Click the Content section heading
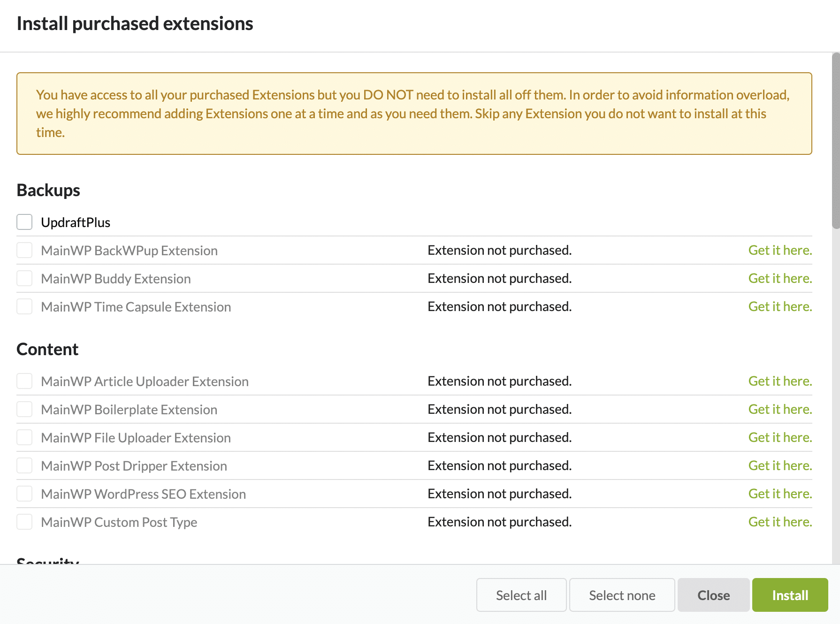 [47, 349]
